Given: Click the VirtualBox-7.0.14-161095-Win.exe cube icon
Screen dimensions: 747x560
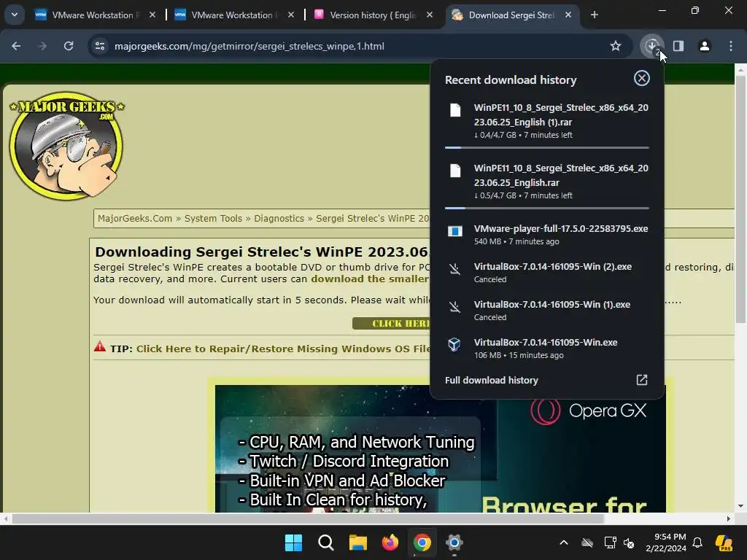Looking at the screenshot, I should pyautogui.click(x=454, y=344).
